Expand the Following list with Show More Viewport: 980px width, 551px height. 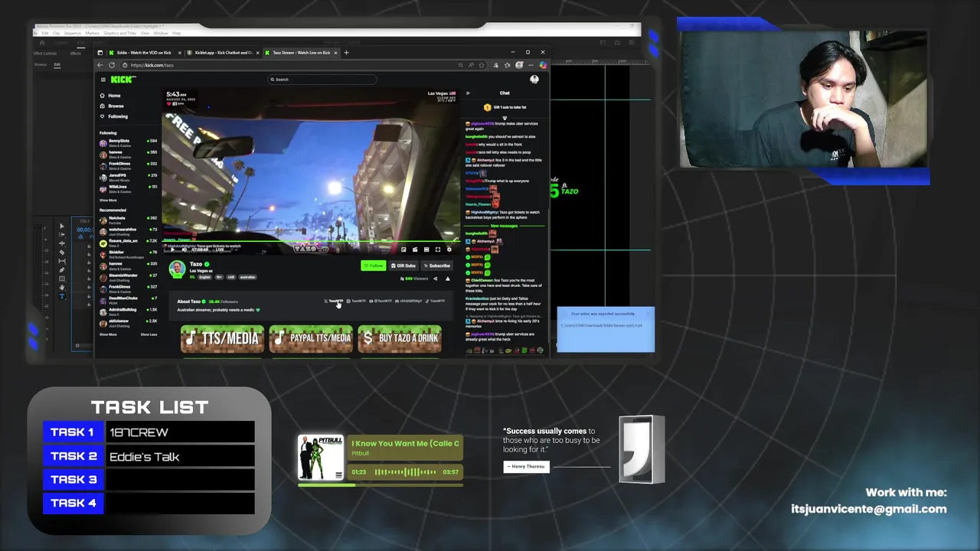[108, 200]
